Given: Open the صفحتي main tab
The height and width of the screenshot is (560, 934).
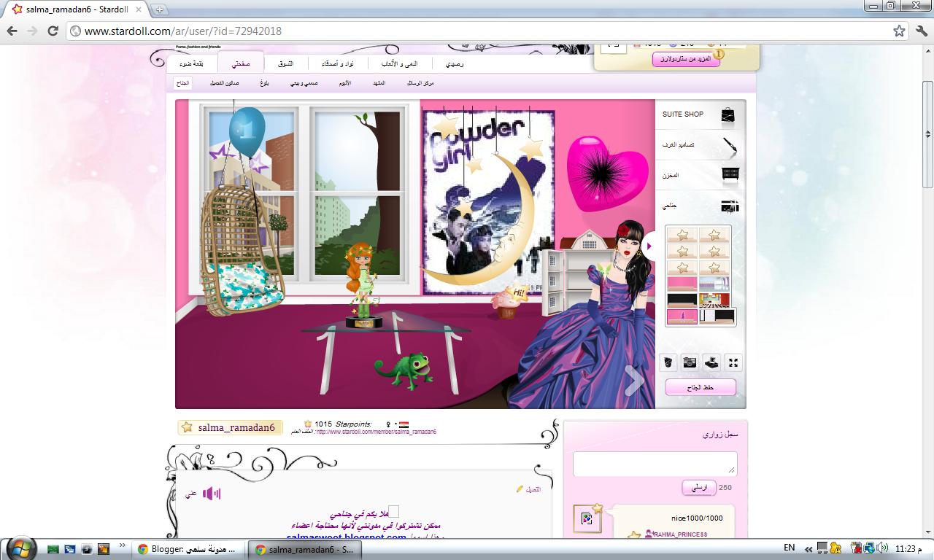Looking at the screenshot, I should pyautogui.click(x=242, y=63).
